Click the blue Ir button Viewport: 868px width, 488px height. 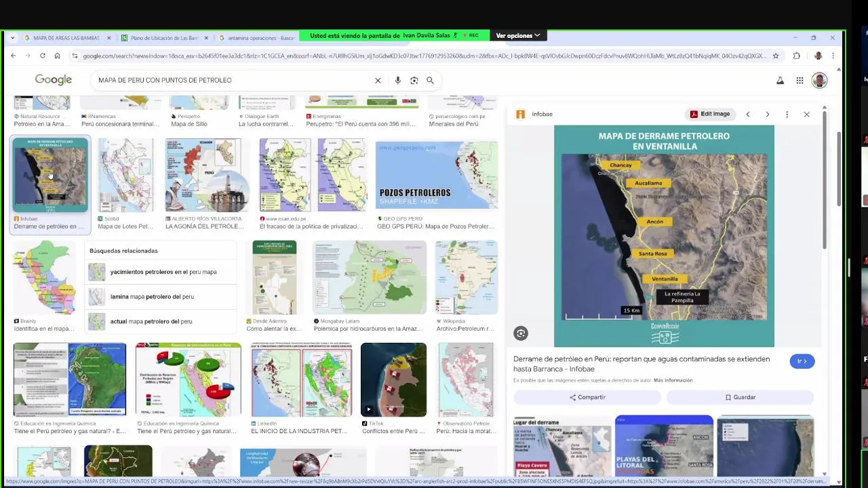pos(802,361)
